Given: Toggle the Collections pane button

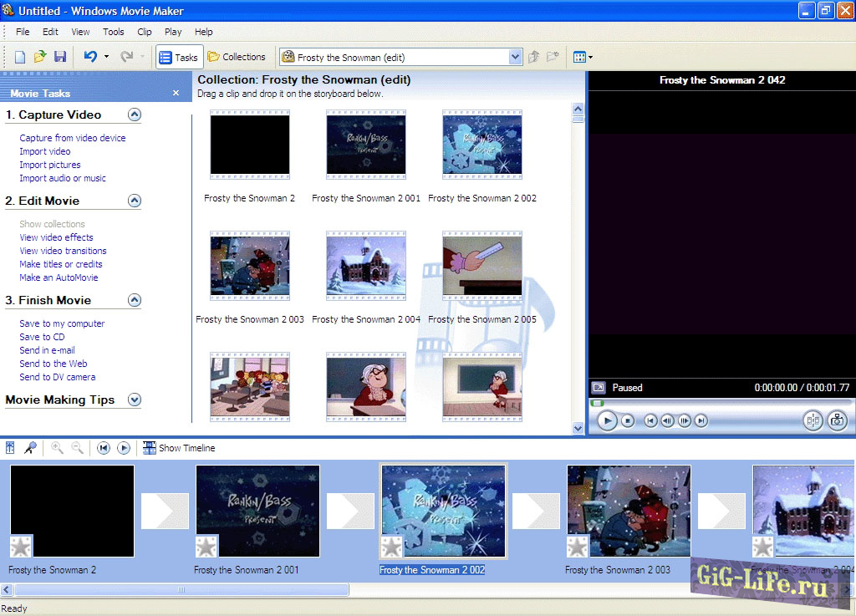Looking at the screenshot, I should pyautogui.click(x=237, y=56).
